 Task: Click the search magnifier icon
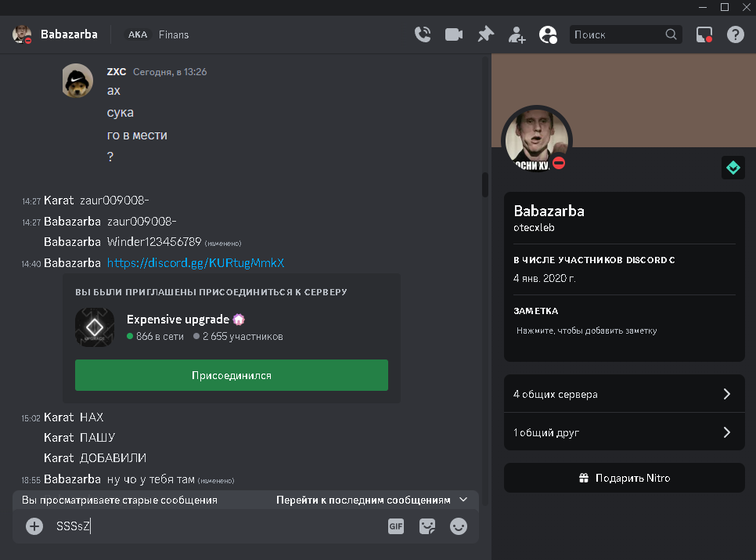671,34
